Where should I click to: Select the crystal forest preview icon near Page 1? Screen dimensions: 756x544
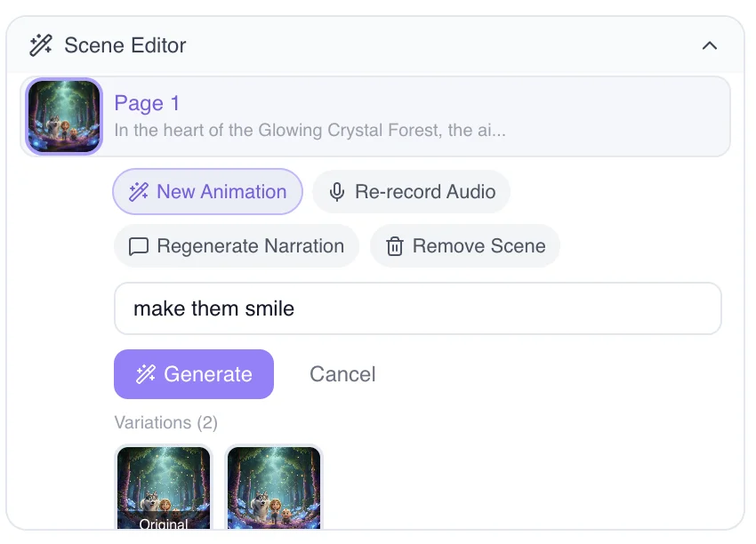pyautogui.click(x=63, y=116)
